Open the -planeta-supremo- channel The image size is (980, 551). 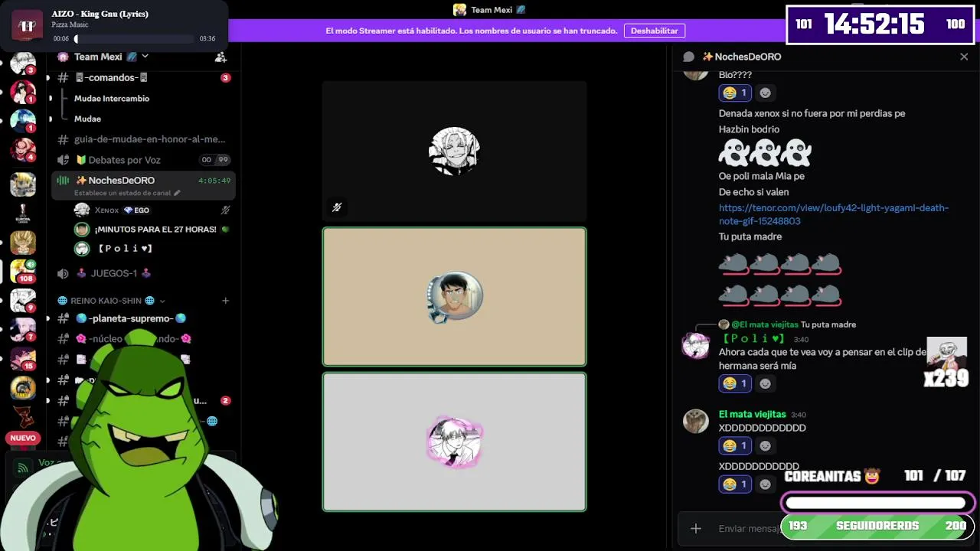pyautogui.click(x=143, y=318)
